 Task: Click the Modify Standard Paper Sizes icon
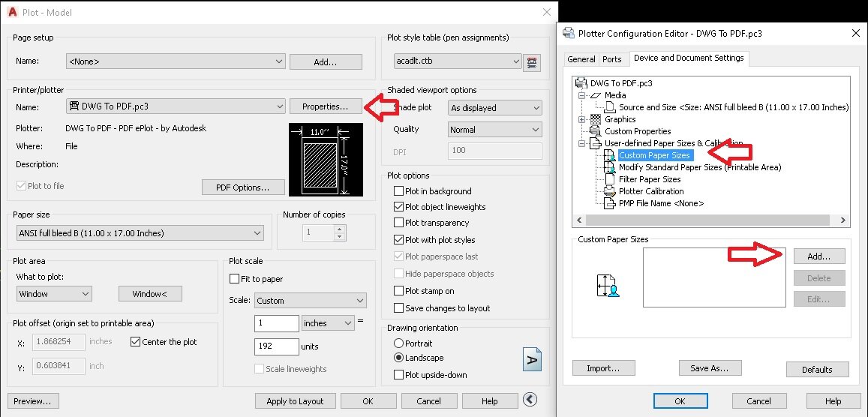pyautogui.click(x=609, y=167)
